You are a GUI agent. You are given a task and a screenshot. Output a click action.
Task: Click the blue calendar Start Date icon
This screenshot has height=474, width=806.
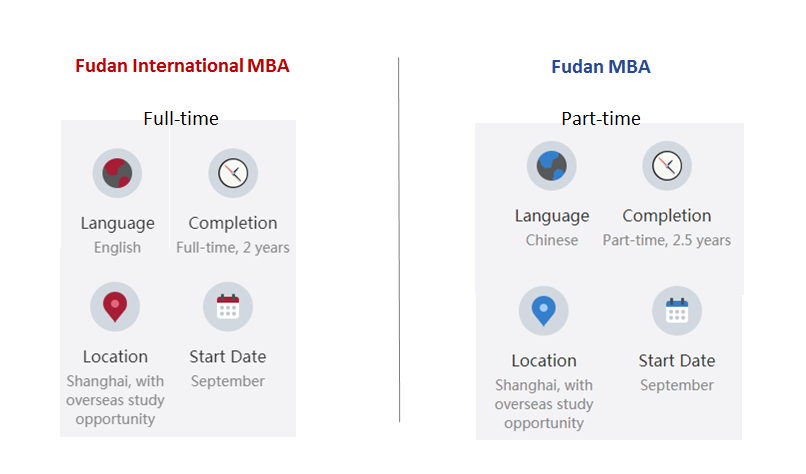(677, 311)
